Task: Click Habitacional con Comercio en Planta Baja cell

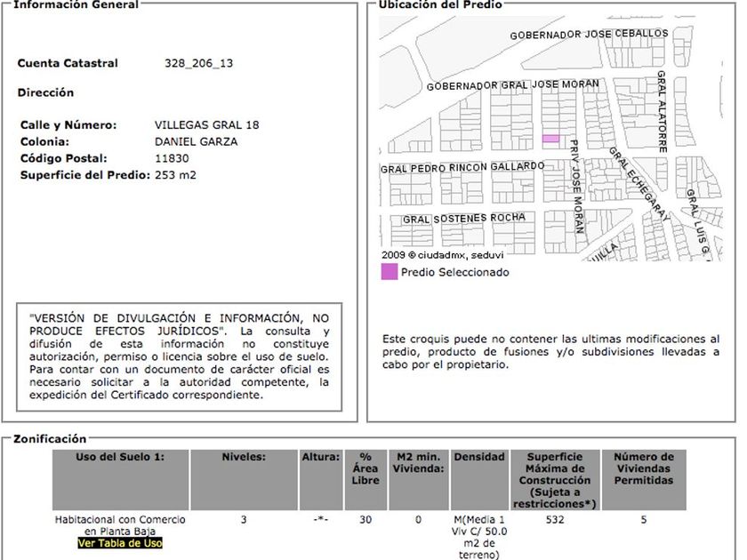Action: (120, 525)
